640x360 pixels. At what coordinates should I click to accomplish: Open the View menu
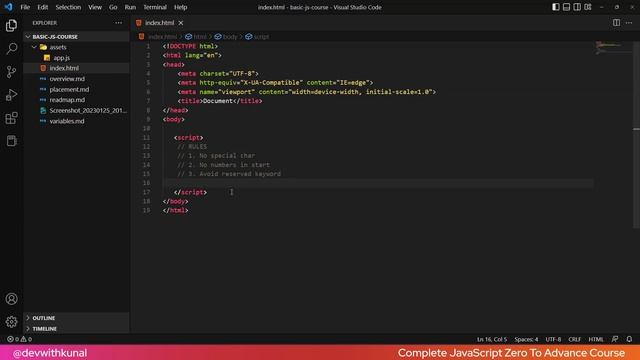[95, 7]
